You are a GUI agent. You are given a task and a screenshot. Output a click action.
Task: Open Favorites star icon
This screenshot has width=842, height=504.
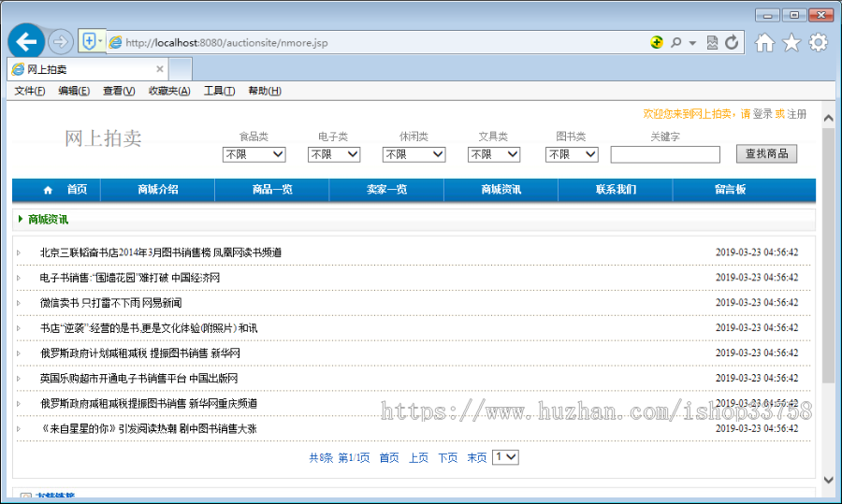point(791,42)
